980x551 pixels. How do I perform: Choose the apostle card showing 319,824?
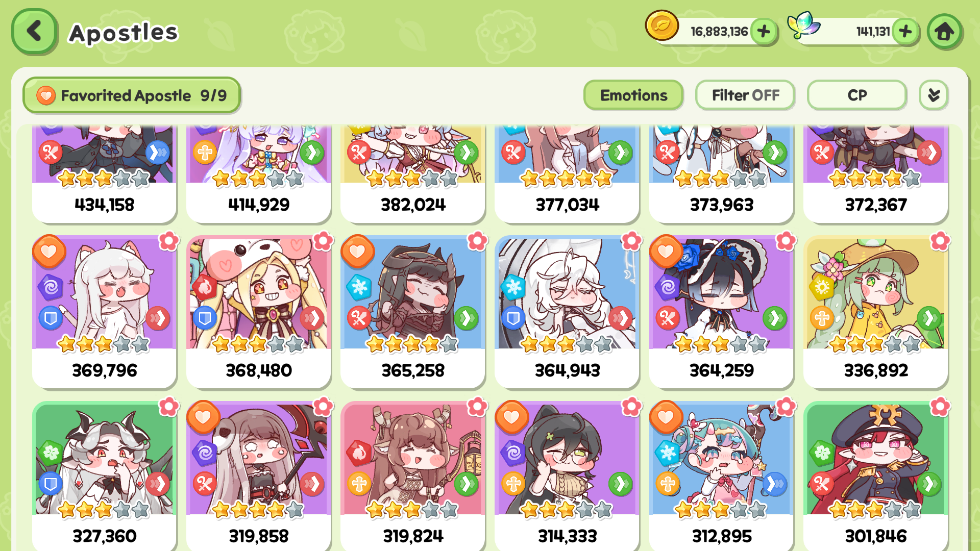413,477
